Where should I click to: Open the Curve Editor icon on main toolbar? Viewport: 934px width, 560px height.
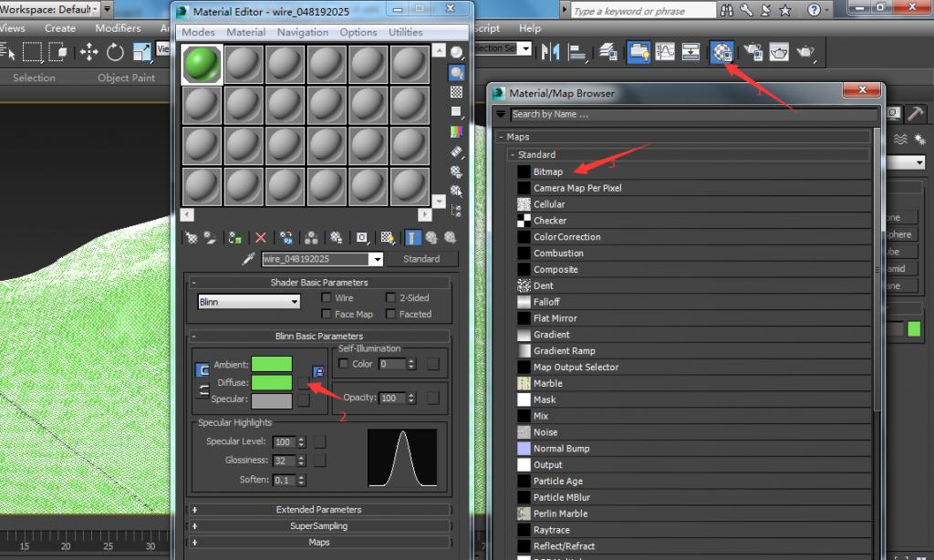click(x=663, y=52)
